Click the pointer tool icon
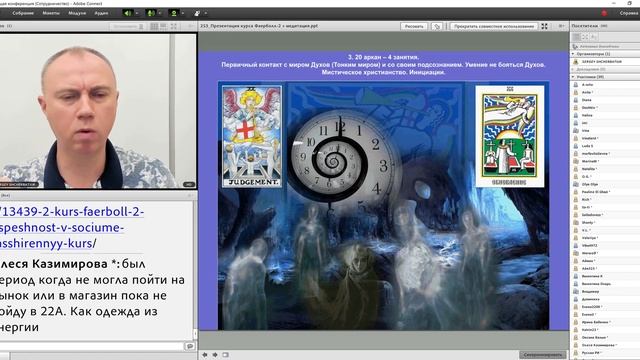 437,26
